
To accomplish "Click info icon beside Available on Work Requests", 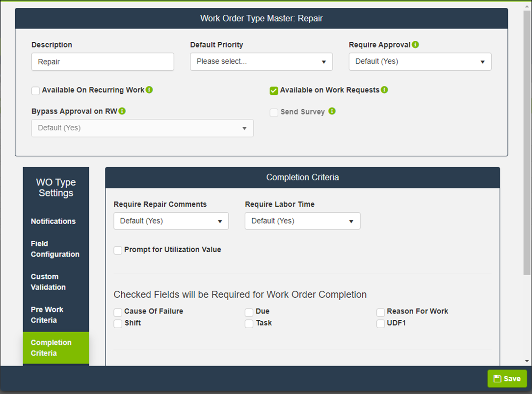I will coord(384,90).
